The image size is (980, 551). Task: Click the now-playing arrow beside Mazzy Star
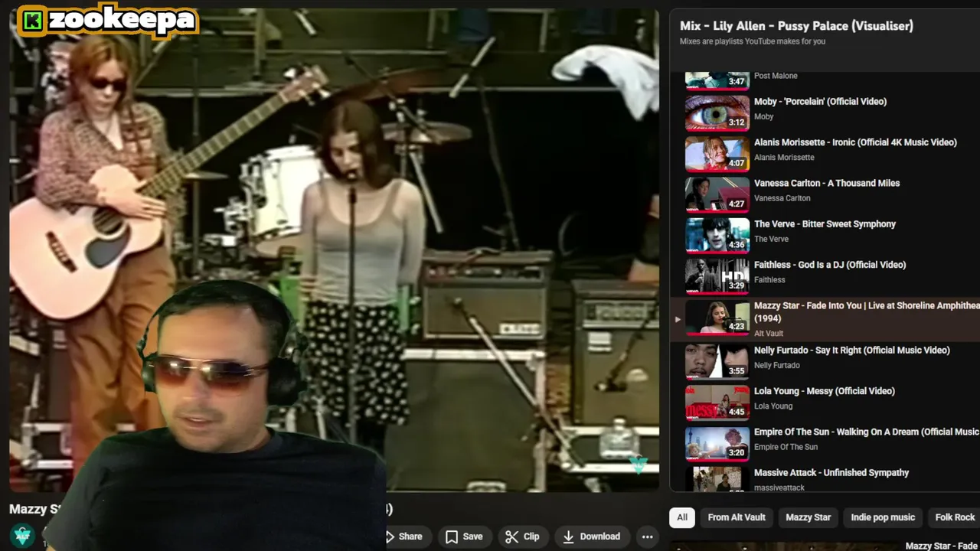click(x=678, y=319)
